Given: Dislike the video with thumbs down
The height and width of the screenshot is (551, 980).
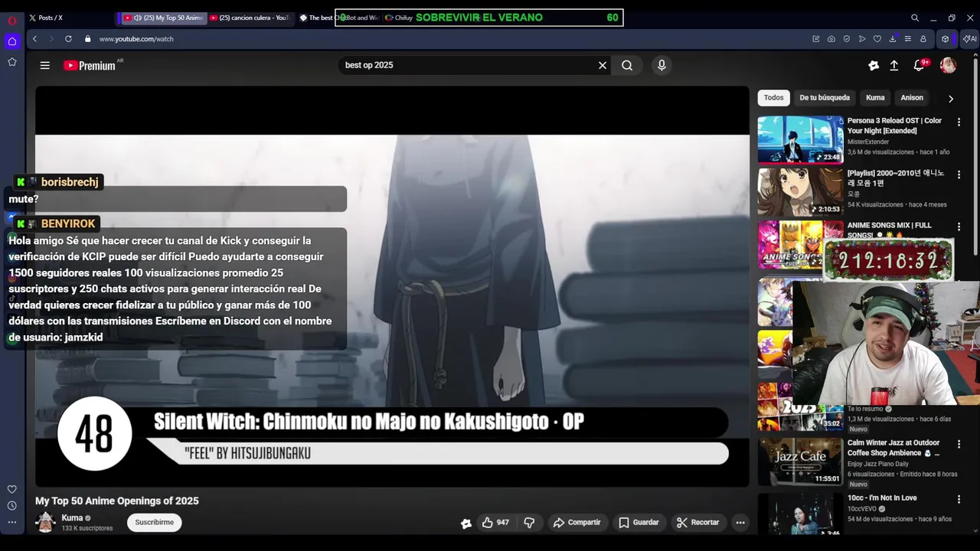Looking at the screenshot, I should (529, 523).
